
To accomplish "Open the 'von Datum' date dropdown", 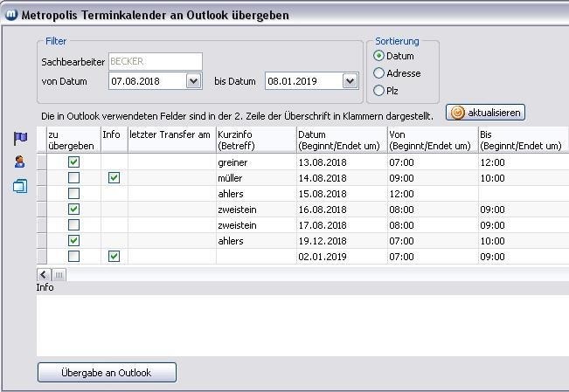I will click(x=193, y=81).
